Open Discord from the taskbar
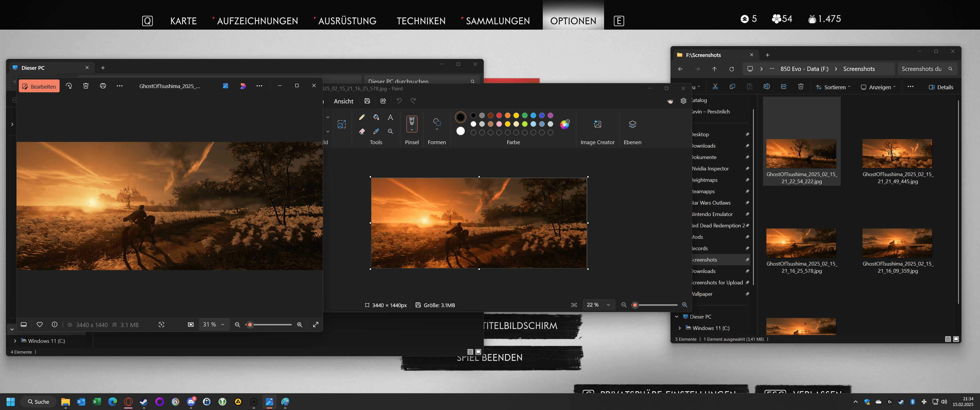This screenshot has width=980, height=410. click(191, 401)
